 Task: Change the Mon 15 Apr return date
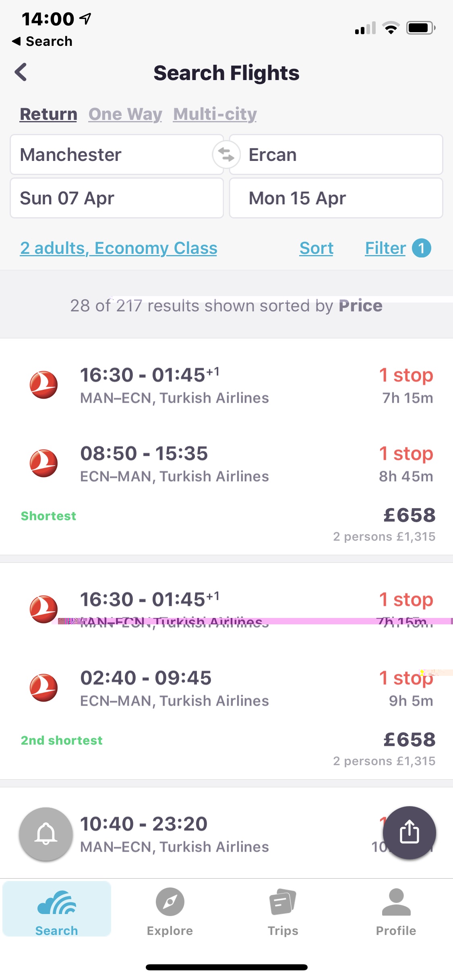(336, 198)
